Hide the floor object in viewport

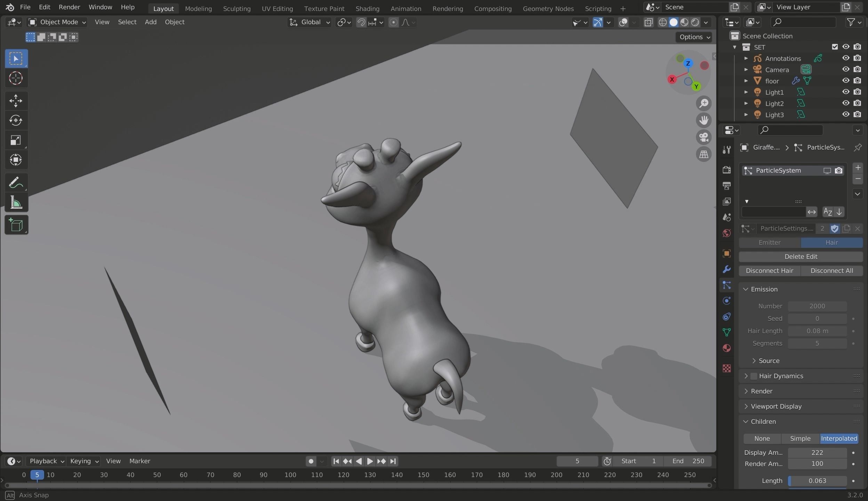point(846,81)
